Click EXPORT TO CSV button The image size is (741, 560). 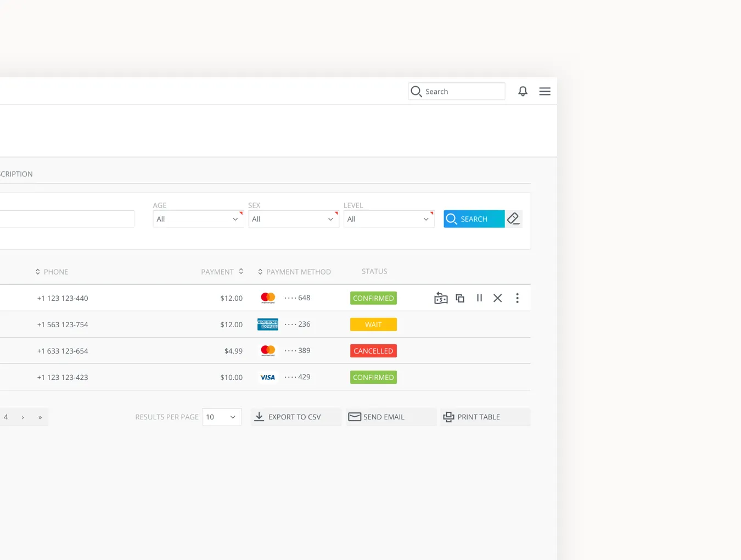(296, 417)
